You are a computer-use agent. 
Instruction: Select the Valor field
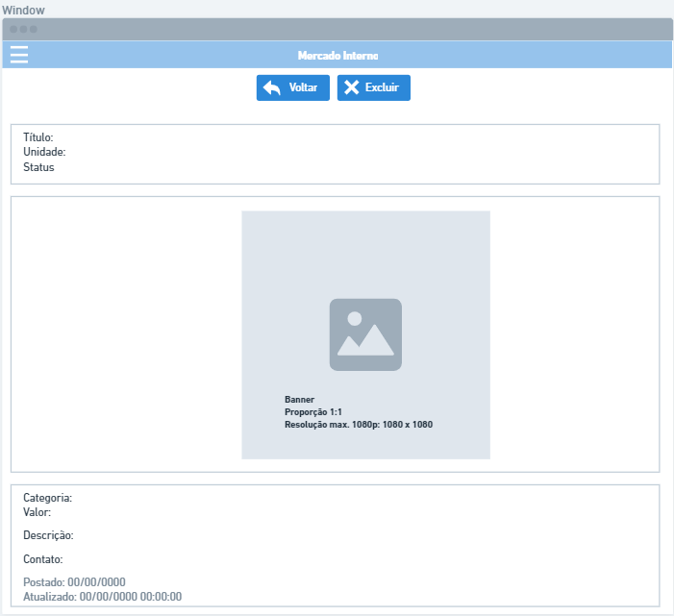(x=37, y=512)
